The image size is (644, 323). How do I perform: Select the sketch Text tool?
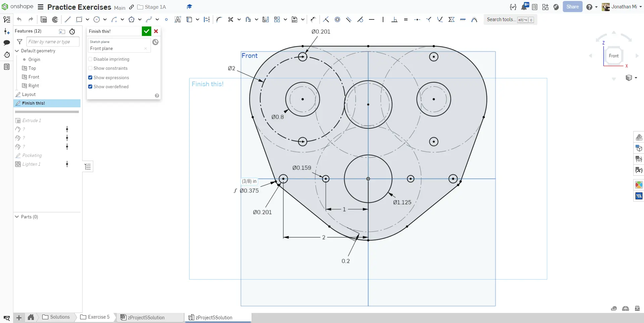(x=178, y=19)
